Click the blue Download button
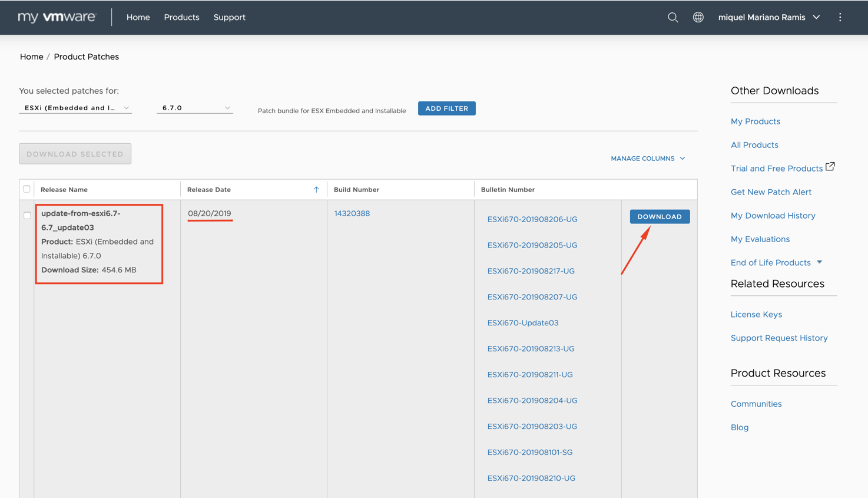Screen dimensions: 868x498 (660, 216)
